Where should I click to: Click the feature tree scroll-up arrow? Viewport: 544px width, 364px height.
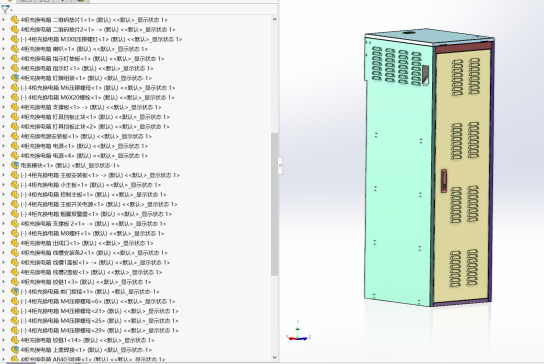275,19
